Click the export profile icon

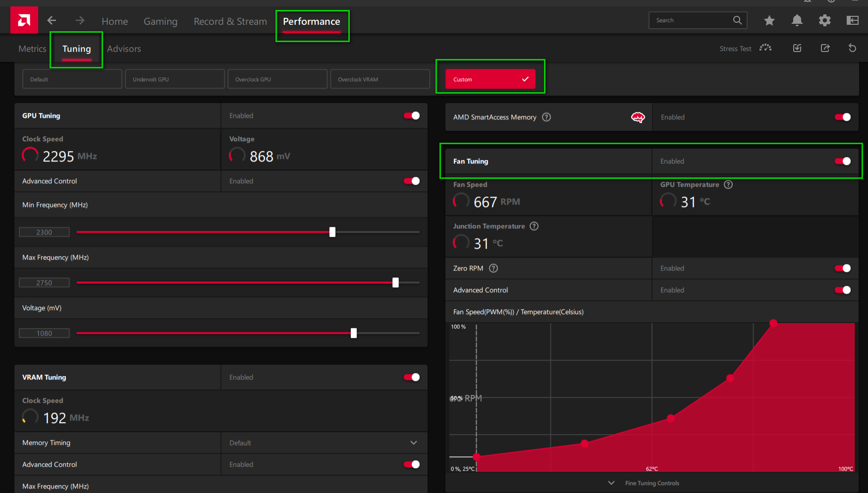click(x=825, y=48)
